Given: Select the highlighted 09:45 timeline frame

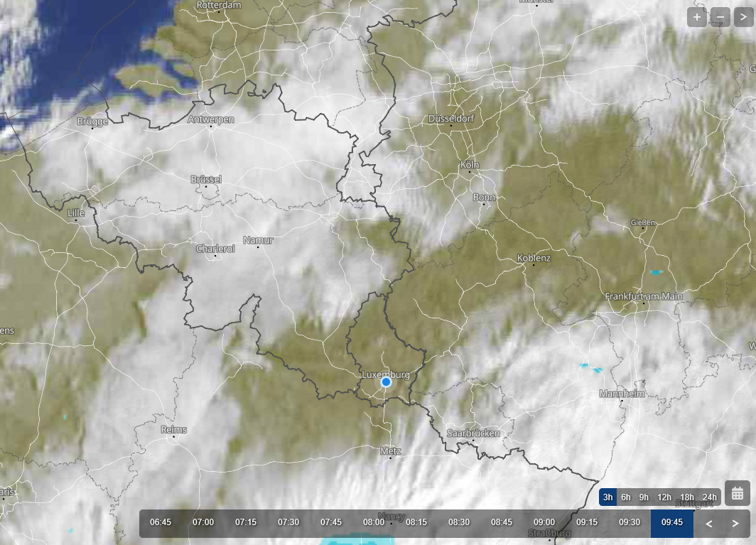Looking at the screenshot, I should point(672,522).
